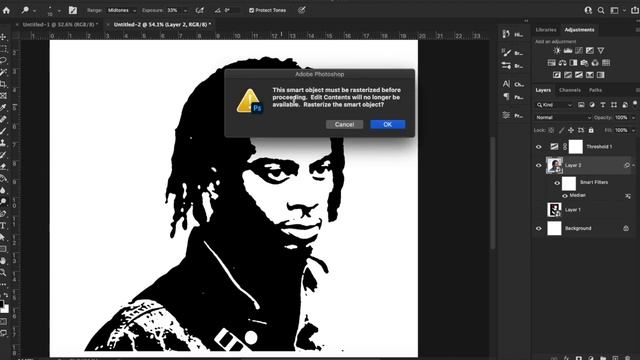This screenshot has width=640, height=360.
Task: Open the collapsed History panel button
Action: [x=513, y=35]
